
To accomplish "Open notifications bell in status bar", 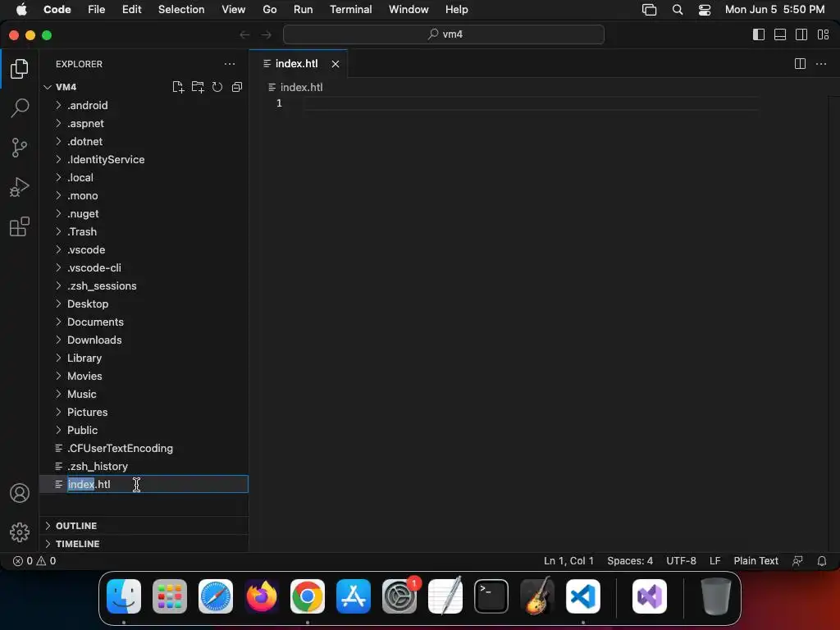I will pos(821,561).
